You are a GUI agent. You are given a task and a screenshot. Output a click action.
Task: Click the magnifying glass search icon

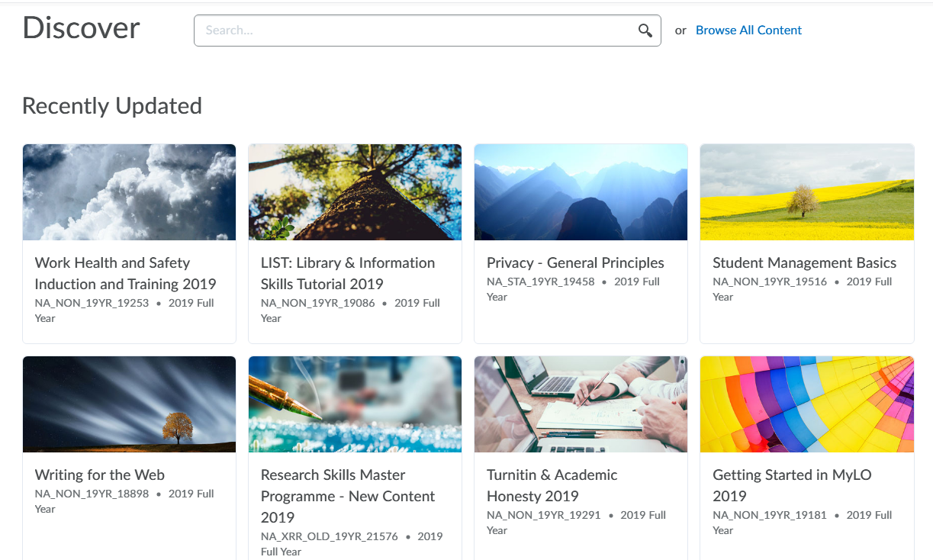coord(645,31)
